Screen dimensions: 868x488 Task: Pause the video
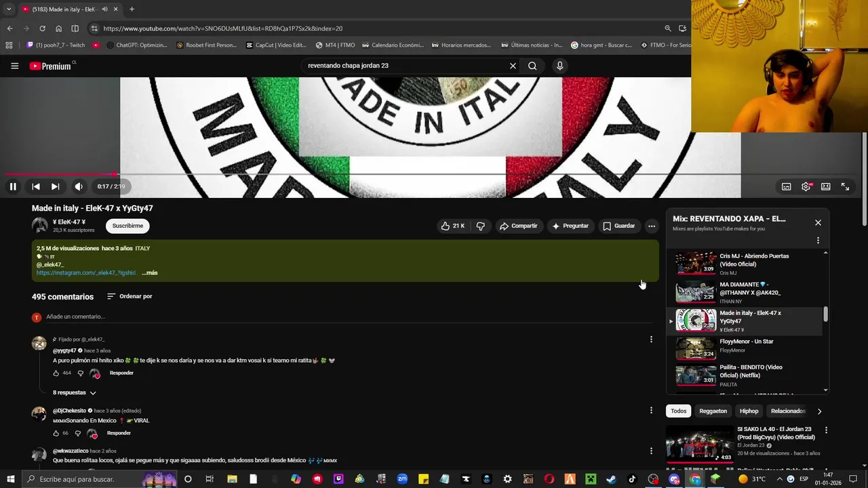[x=13, y=186]
